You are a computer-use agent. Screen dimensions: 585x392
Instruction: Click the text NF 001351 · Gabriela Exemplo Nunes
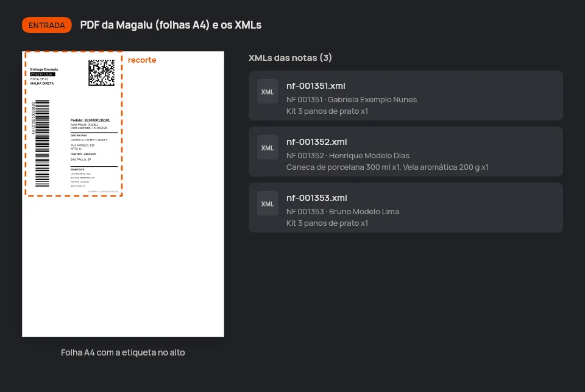coord(352,99)
